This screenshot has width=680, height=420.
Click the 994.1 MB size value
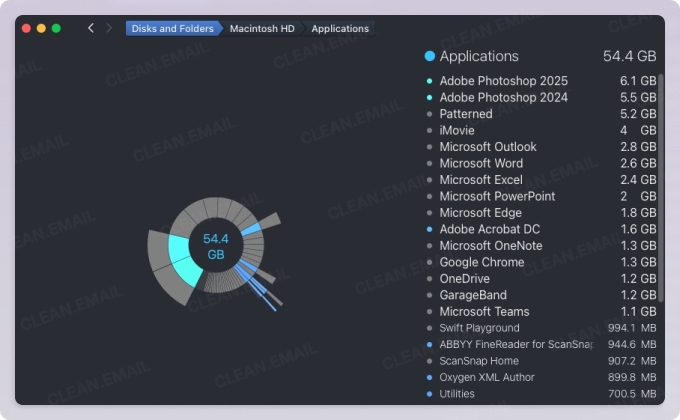coord(632,328)
